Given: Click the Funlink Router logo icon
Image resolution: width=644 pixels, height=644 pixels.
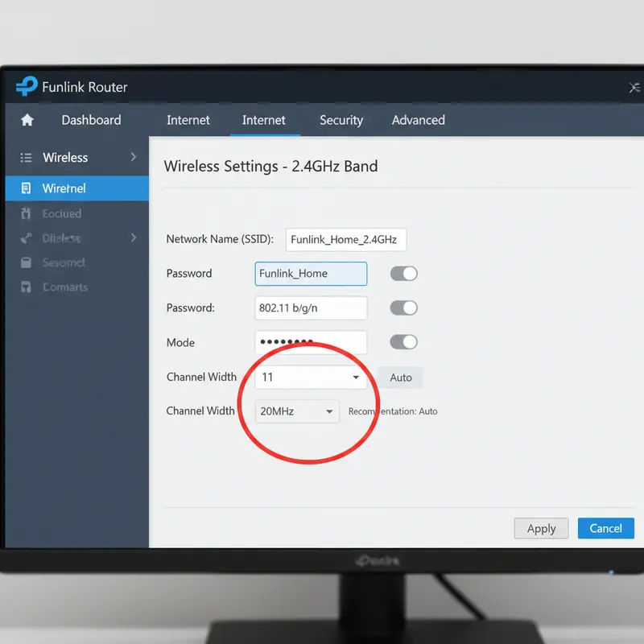Looking at the screenshot, I should (27, 86).
